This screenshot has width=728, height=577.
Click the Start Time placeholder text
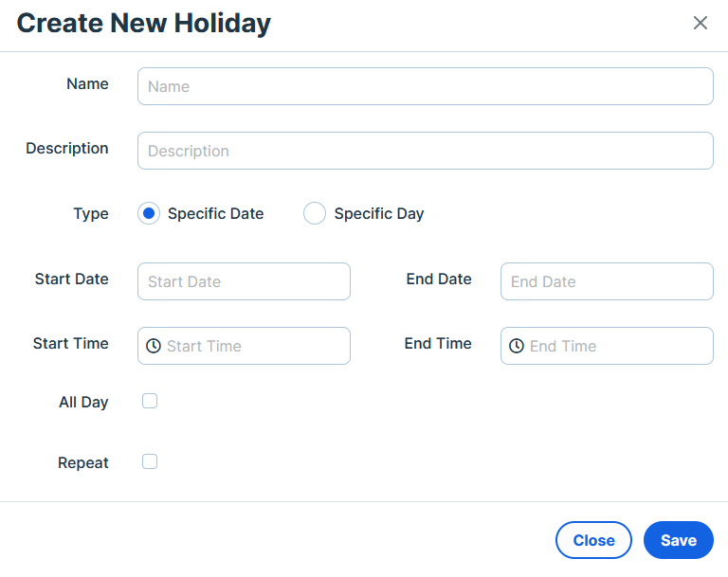(204, 346)
